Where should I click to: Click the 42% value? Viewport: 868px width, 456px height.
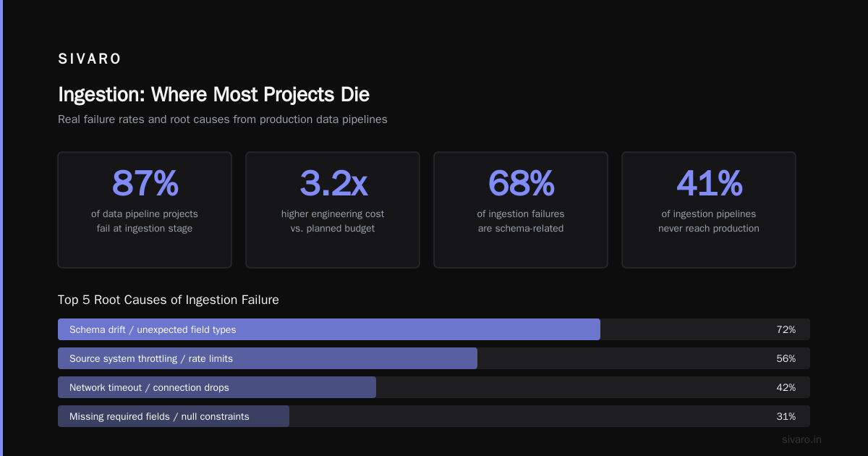click(786, 387)
